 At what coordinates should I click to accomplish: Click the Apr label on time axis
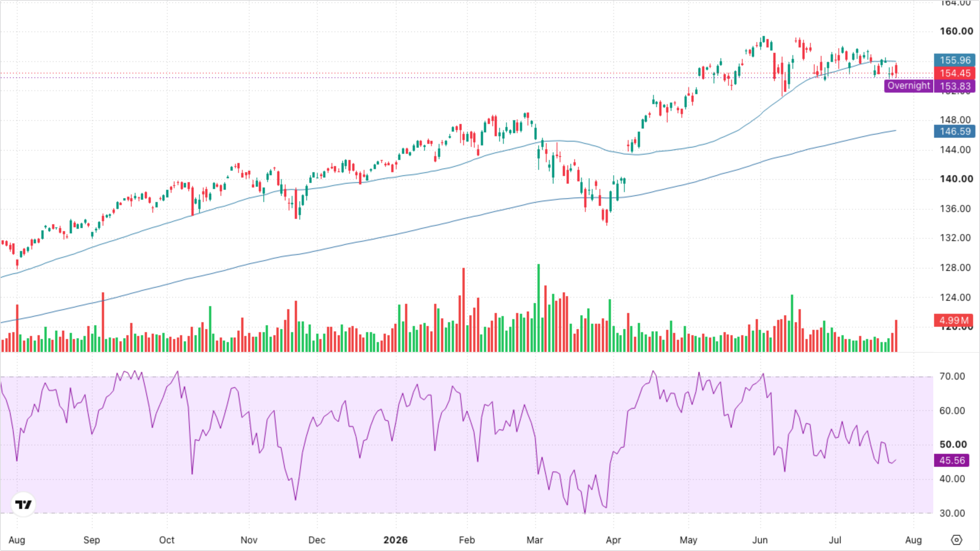pos(613,540)
